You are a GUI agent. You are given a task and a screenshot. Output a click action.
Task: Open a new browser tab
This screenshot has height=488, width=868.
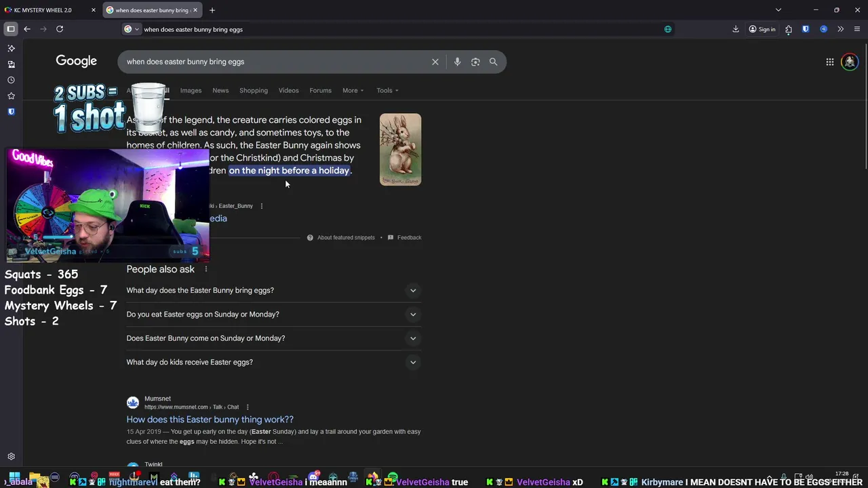212,10
